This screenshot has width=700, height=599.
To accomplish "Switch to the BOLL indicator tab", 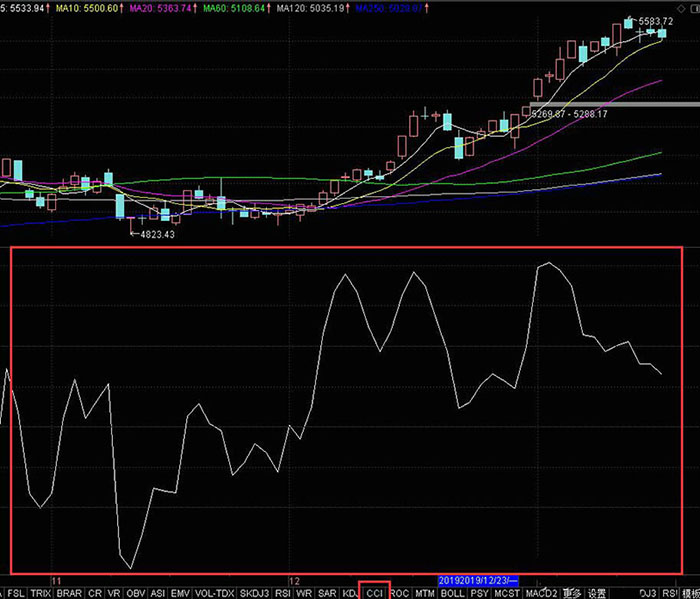I will tap(452, 593).
